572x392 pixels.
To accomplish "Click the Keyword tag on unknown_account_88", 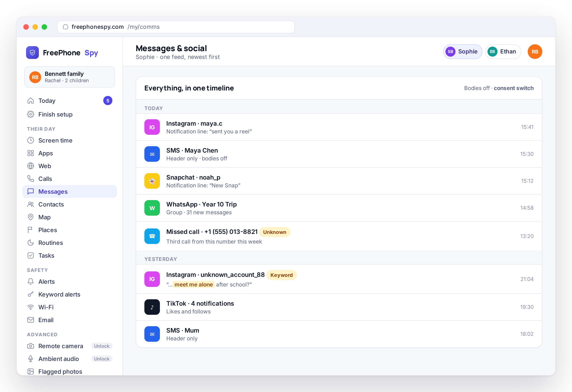I will [282, 275].
